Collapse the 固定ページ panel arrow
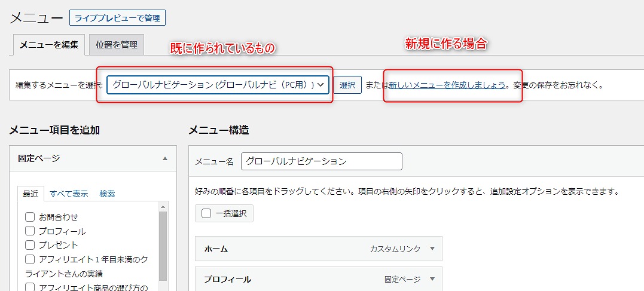 pos(164,158)
